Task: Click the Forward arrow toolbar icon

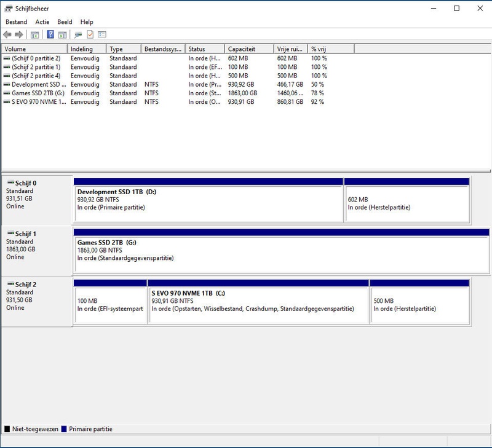Action: pos(19,35)
